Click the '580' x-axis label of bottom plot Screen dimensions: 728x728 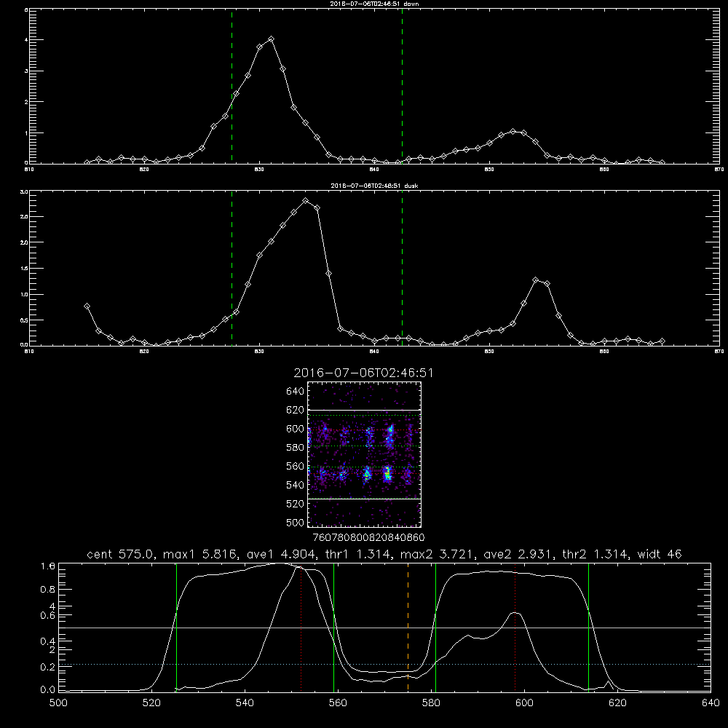[431, 703]
